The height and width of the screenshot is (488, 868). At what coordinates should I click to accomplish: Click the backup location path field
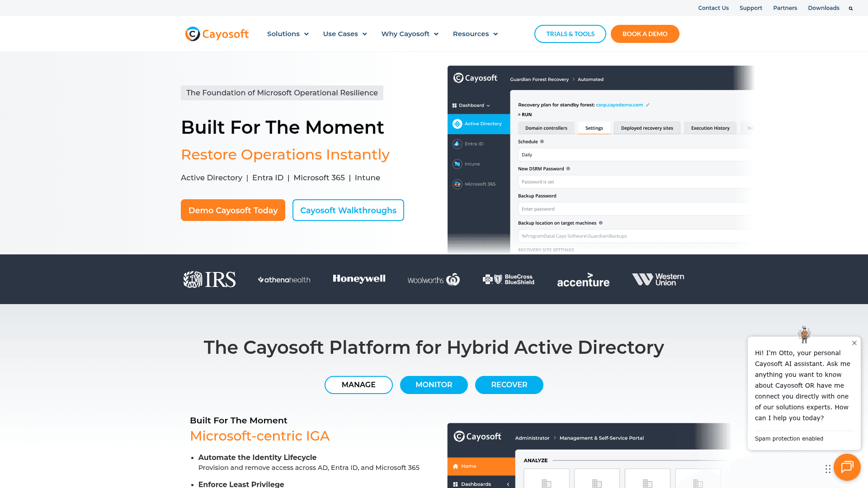(x=636, y=236)
